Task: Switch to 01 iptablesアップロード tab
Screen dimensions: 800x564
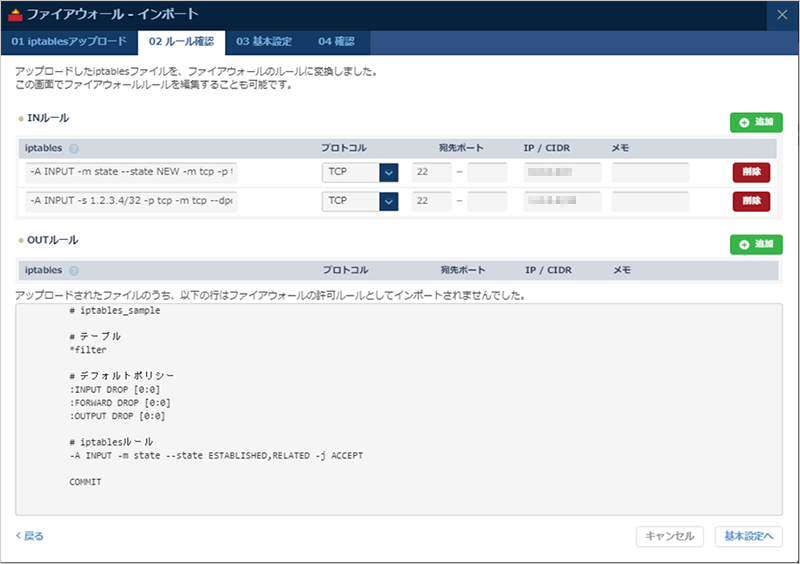Action: tap(69, 41)
